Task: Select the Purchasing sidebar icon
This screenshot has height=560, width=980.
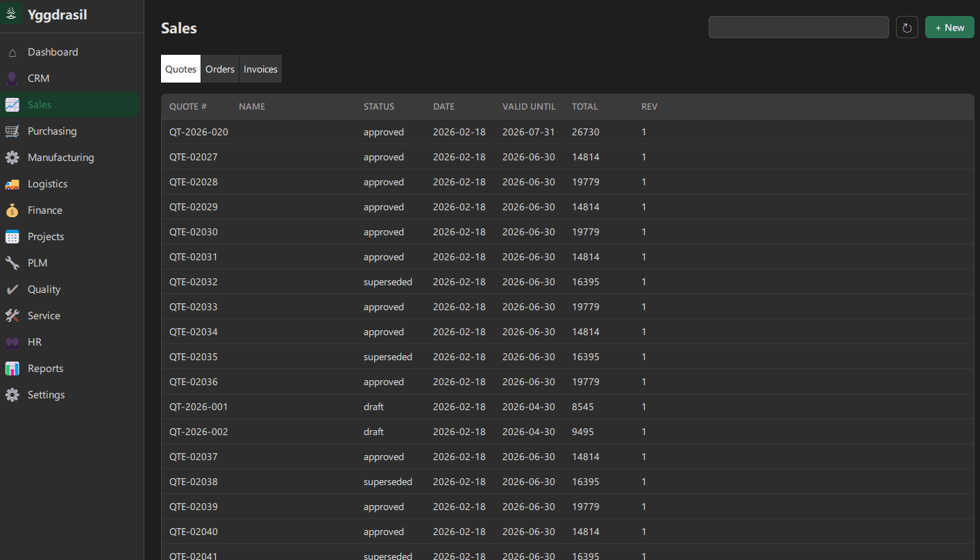Action: pos(12,130)
